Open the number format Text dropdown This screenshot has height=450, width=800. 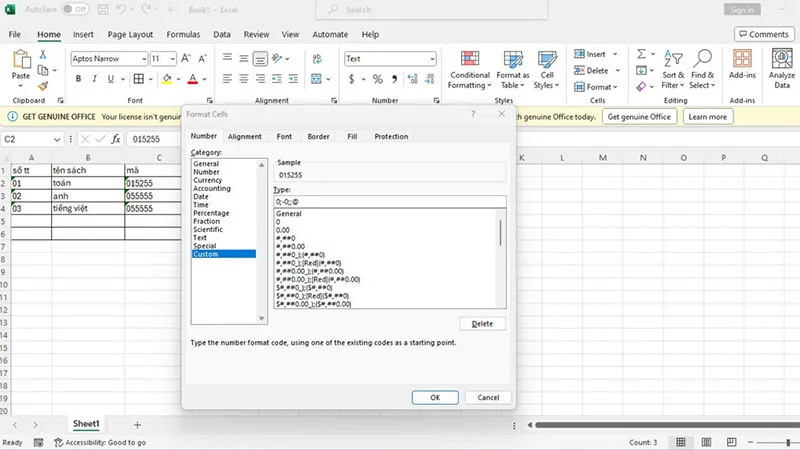(x=432, y=59)
